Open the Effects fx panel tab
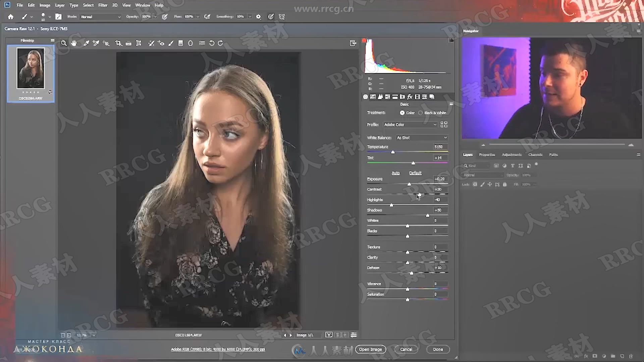This screenshot has width=644, height=362. [410, 97]
